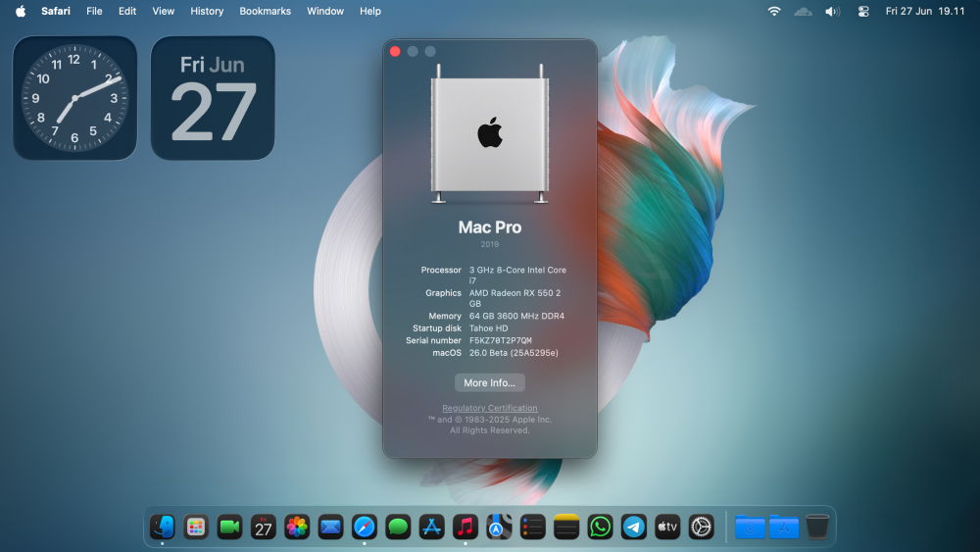980x552 pixels.
Task: Open Control Center in menu bar
Action: [x=863, y=11]
